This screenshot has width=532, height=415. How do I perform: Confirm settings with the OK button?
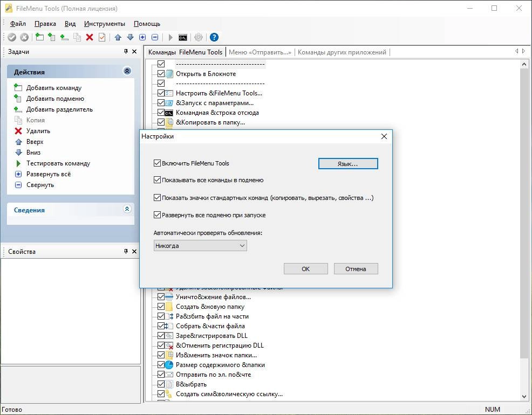click(x=306, y=268)
